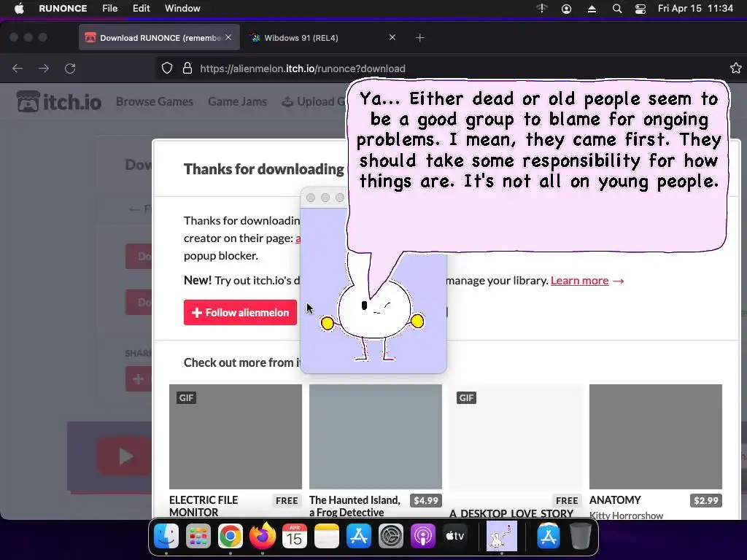Open Google Chrome from the Dock
The height and width of the screenshot is (560, 747).
(x=230, y=536)
